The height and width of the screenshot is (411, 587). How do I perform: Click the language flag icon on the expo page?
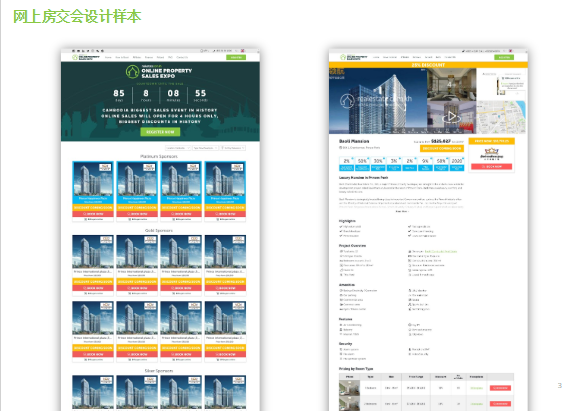click(x=243, y=51)
